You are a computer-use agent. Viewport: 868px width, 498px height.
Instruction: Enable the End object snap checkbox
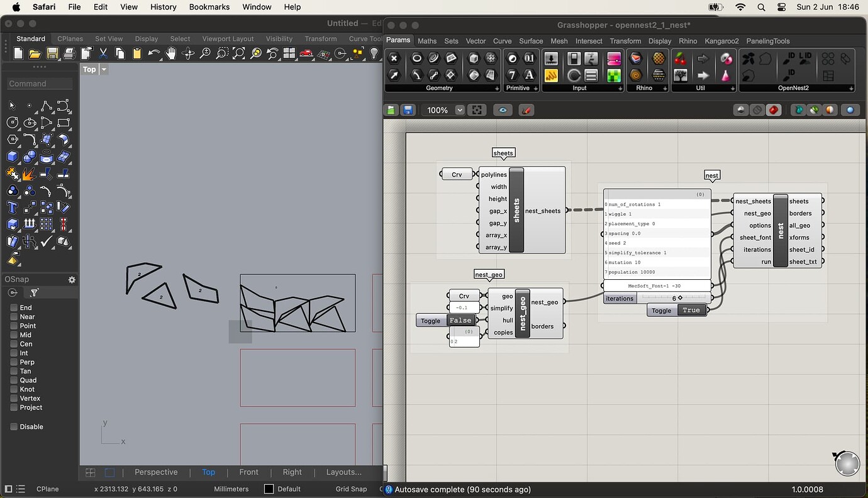[x=14, y=307]
